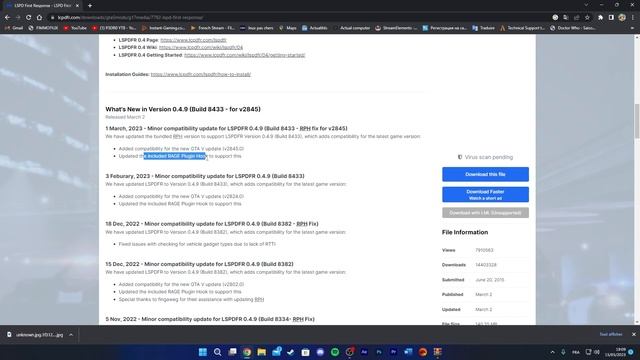Click the page vertical scrollbar thumb
640x360 pixels.
637,121
